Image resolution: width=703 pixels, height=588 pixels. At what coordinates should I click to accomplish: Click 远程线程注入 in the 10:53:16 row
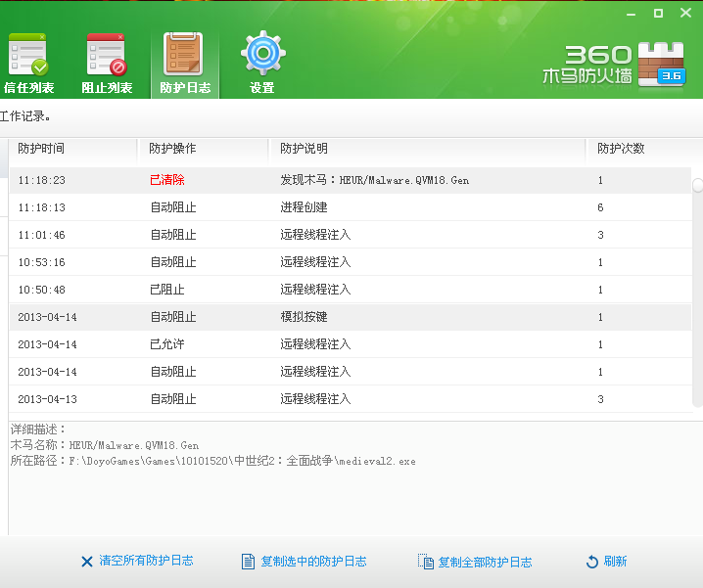[x=315, y=262]
